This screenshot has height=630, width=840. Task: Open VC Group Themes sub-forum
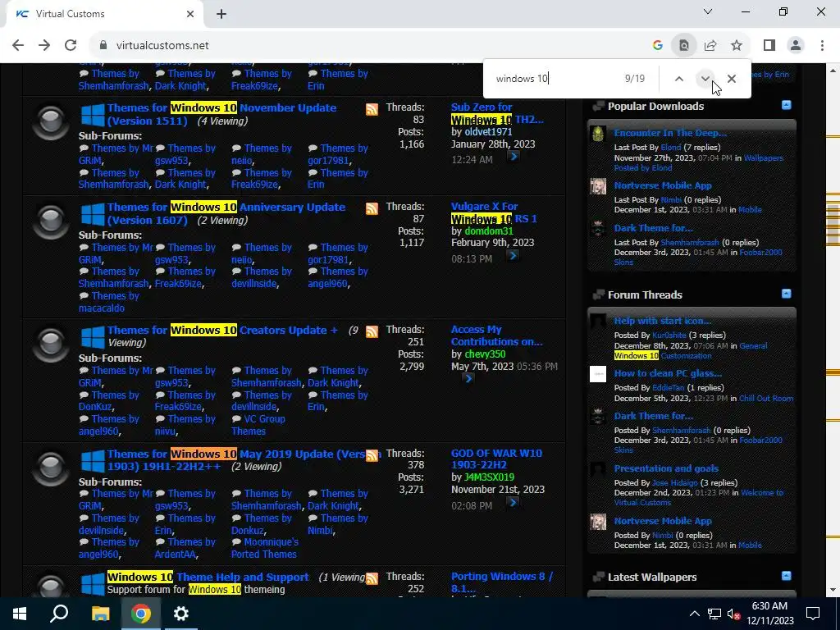point(258,425)
